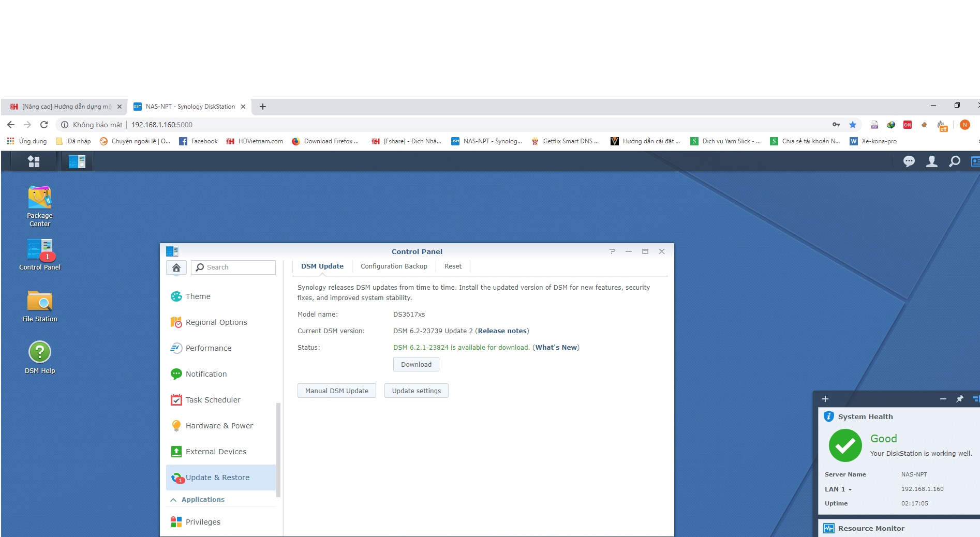This screenshot has height=537, width=980.
Task: Open Privileges in sidebar
Action: pos(221,522)
